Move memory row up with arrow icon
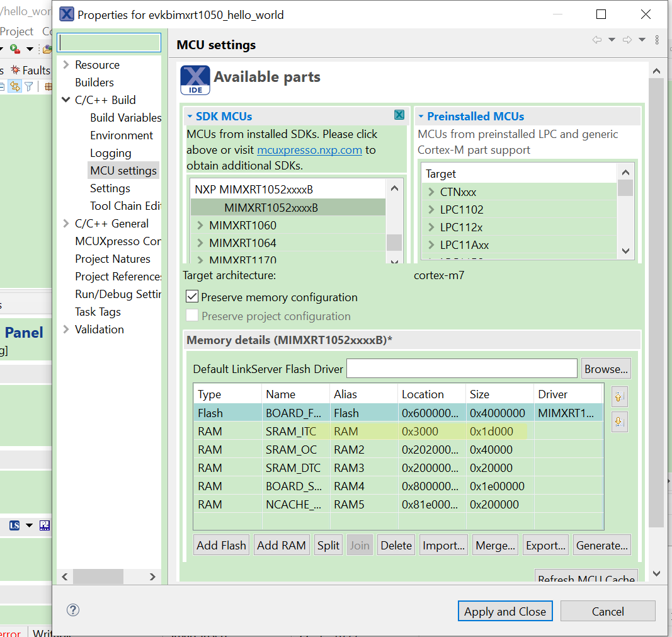The height and width of the screenshot is (637, 672). coord(619,396)
